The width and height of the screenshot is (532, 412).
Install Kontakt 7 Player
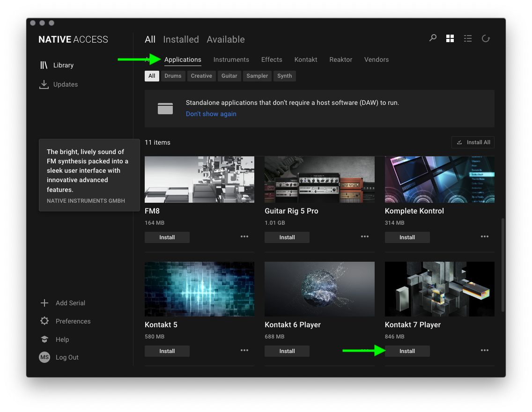[x=407, y=351]
